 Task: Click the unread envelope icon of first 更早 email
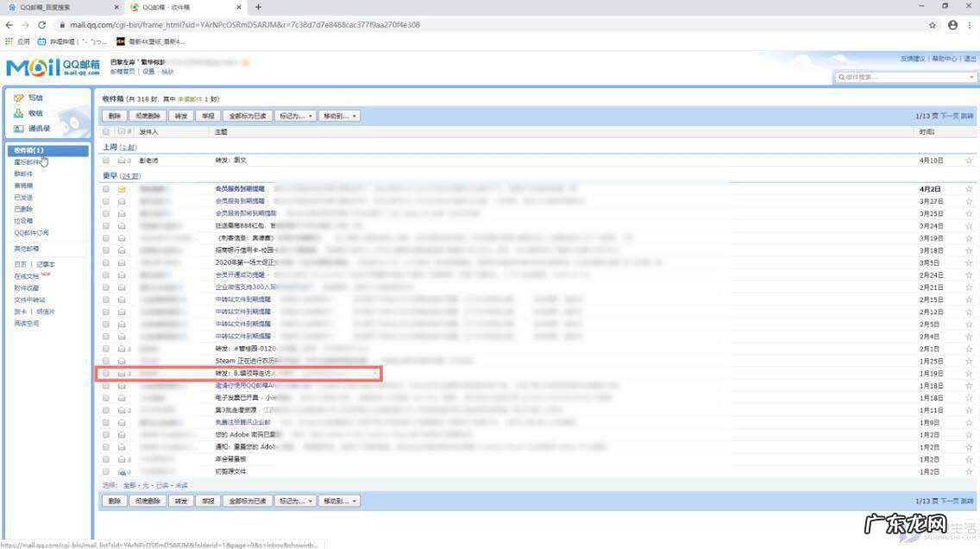(122, 188)
